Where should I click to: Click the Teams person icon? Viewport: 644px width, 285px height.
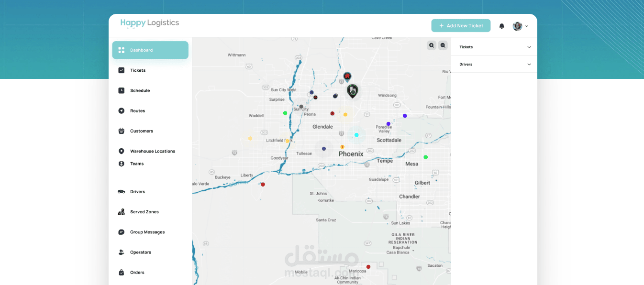tap(121, 164)
